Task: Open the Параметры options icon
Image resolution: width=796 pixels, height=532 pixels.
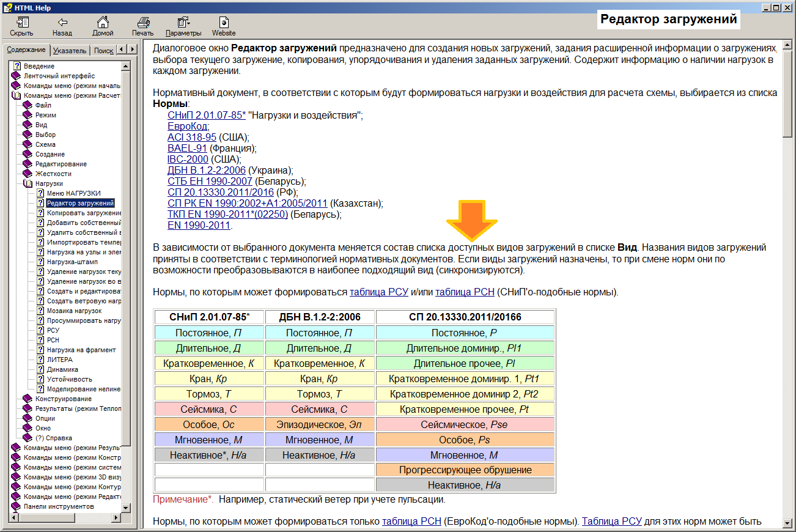Action: coord(183,23)
